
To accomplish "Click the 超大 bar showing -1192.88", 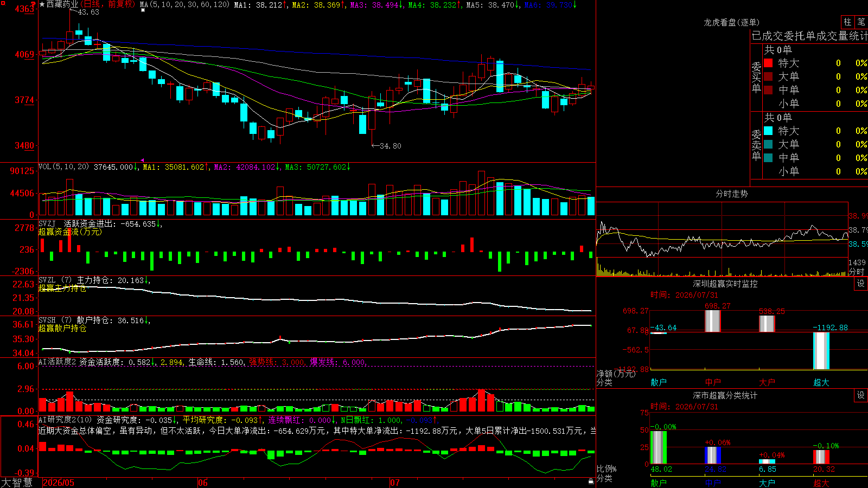I will point(821,351).
